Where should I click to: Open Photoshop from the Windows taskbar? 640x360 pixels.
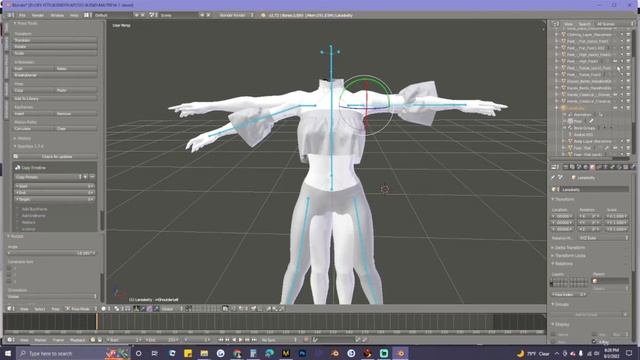(x=302, y=353)
